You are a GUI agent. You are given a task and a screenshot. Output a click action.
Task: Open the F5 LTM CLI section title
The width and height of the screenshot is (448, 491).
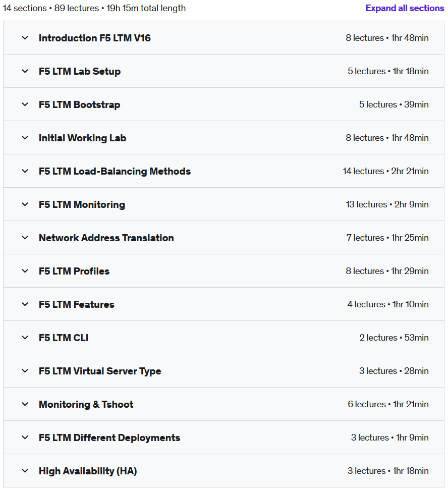tap(64, 338)
